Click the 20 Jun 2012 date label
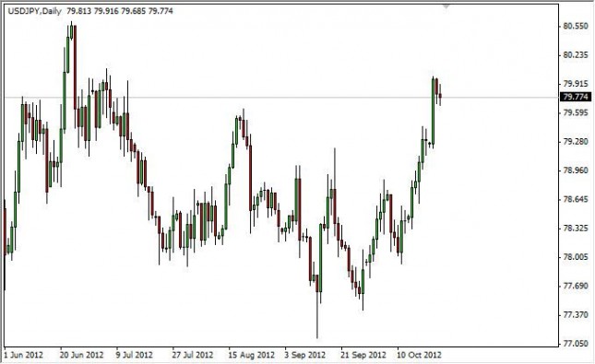The image size is (595, 364). 81,356
